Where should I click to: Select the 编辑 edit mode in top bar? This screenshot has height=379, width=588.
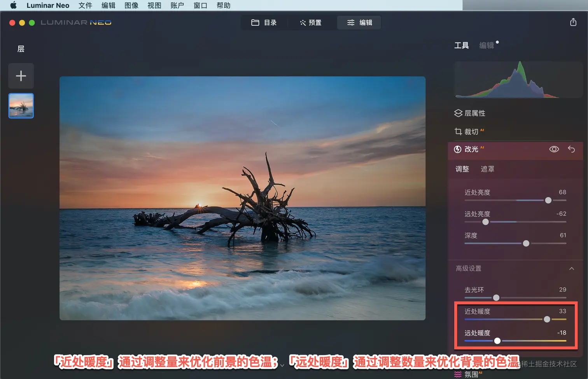[359, 23]
